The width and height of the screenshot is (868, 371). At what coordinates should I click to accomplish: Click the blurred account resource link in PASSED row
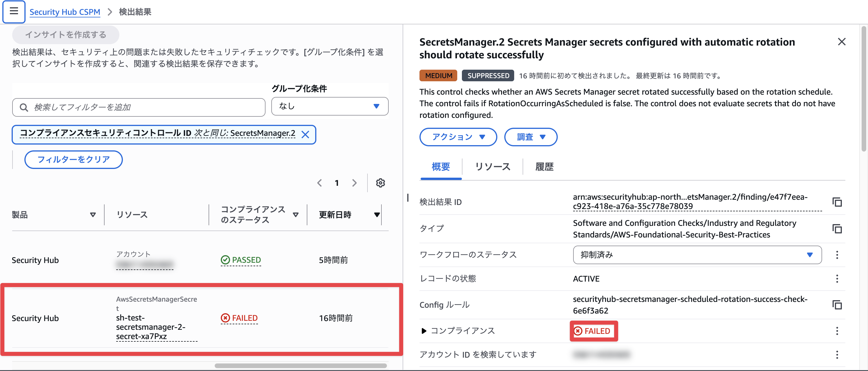145,265
